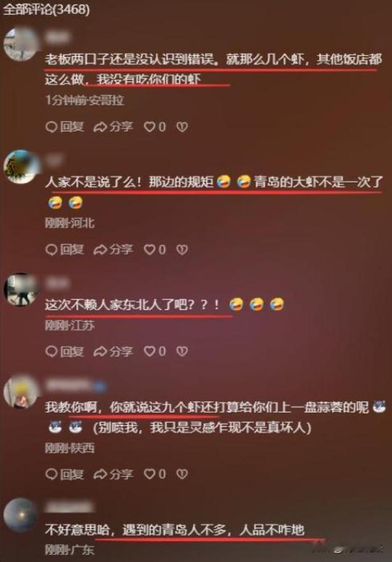Like the comment posted from 陕西
Image resolution: width=392 pixels, height=562 pixels.
tap(155, 474)
